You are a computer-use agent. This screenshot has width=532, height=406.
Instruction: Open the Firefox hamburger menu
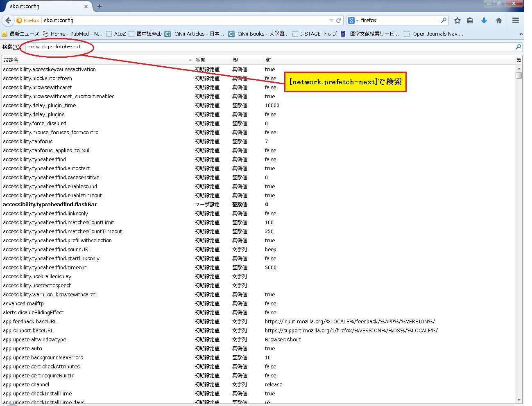[516, 20]
